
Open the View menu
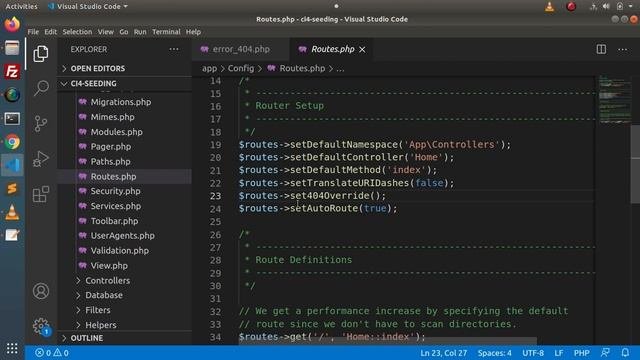106,32
